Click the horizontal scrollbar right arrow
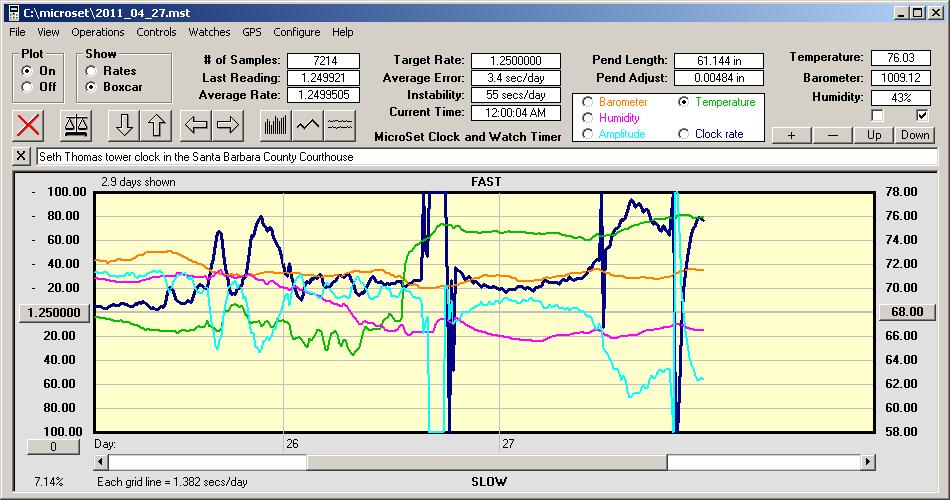Viewport: 950px width, 500px height. point(868,462)
